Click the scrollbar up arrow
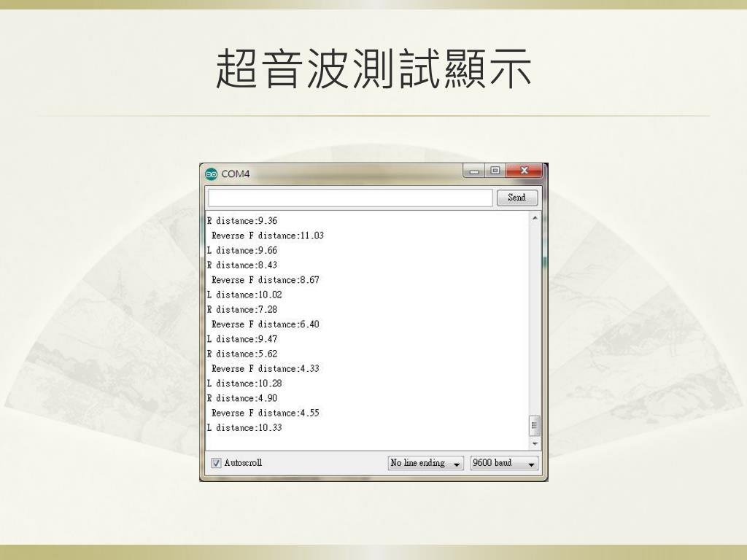 (x=535, y=218)
